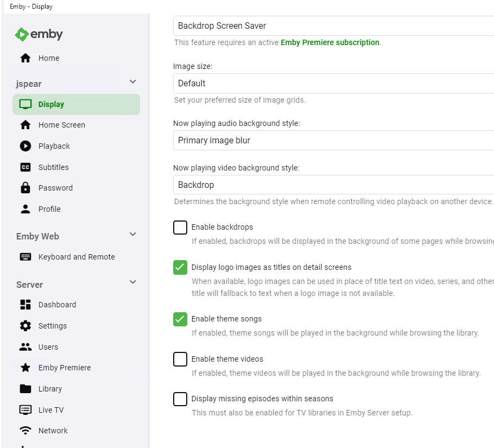Image resolution: width=494 pixels, height=448 pixels.
Task: Open audio background style selector
Action: click(x=333, y=141)
